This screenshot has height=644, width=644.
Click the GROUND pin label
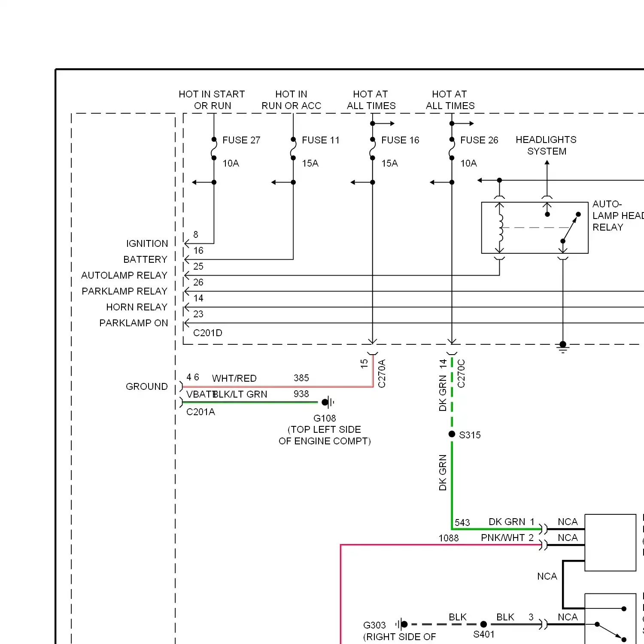point(147,387)
